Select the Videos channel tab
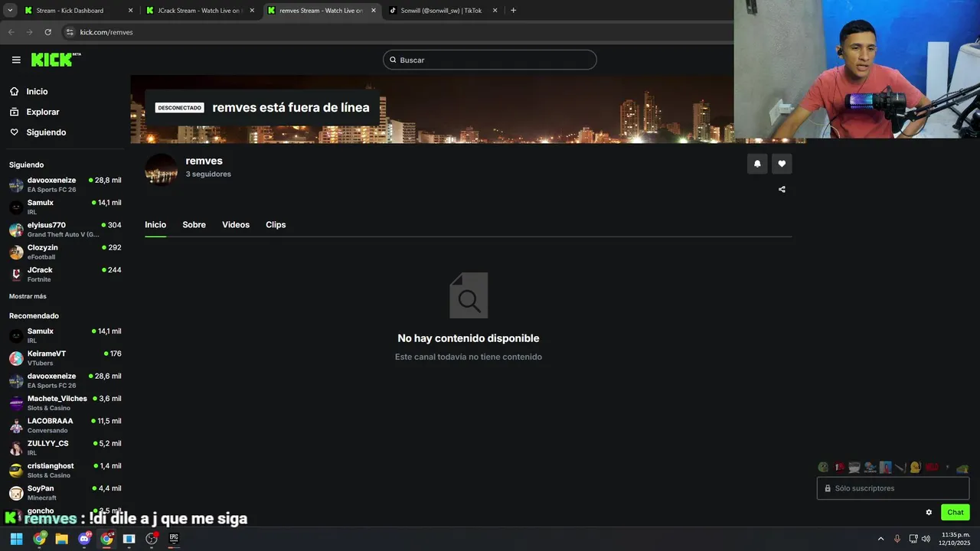Screen dimensions: 980x551 click(x=236, y=225)
